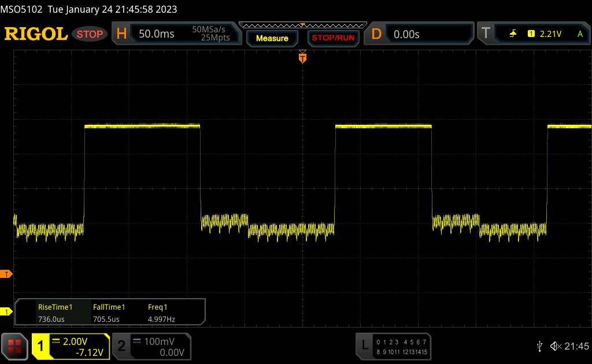Click the trigger sweep mode A indicator

[x=580, y=34]
